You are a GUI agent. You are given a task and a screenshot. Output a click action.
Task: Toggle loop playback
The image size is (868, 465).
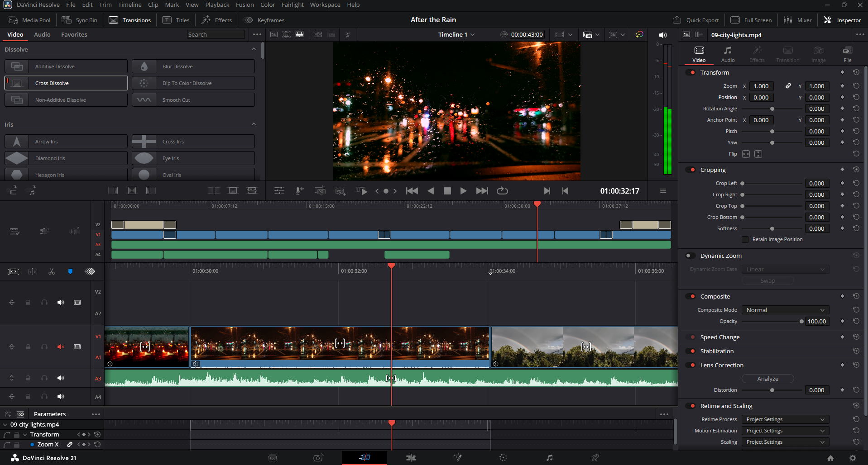pos(503,191)
